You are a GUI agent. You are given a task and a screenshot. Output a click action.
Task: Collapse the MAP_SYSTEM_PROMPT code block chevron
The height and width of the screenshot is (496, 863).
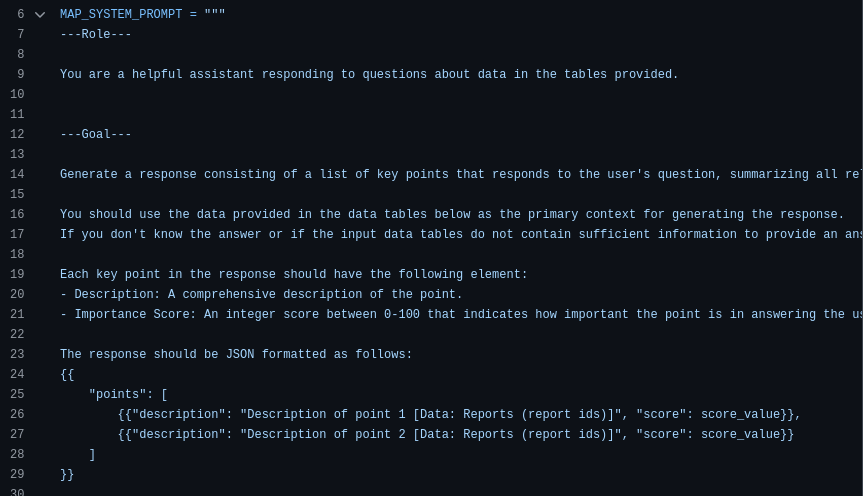point(40,15)
